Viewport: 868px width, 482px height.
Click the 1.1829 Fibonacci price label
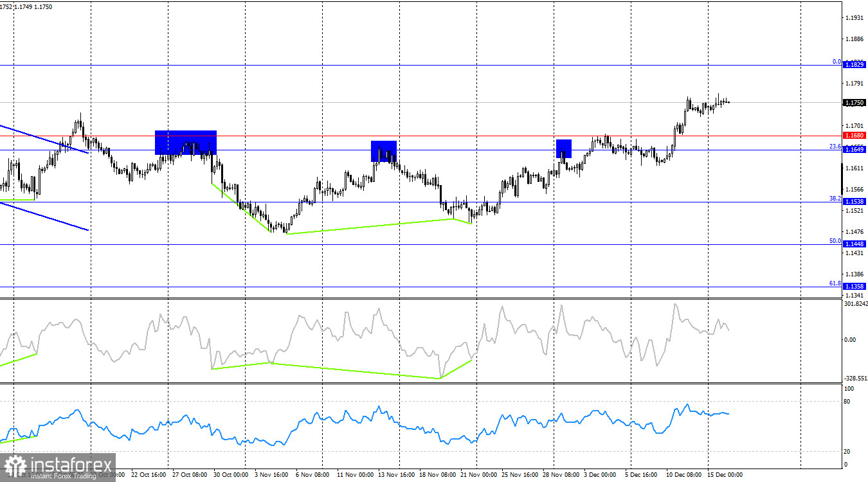point(854,65)
